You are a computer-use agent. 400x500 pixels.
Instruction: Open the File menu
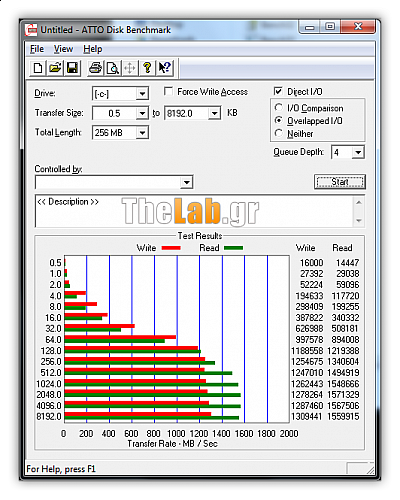pyautogui.click(x=37, y=49)
